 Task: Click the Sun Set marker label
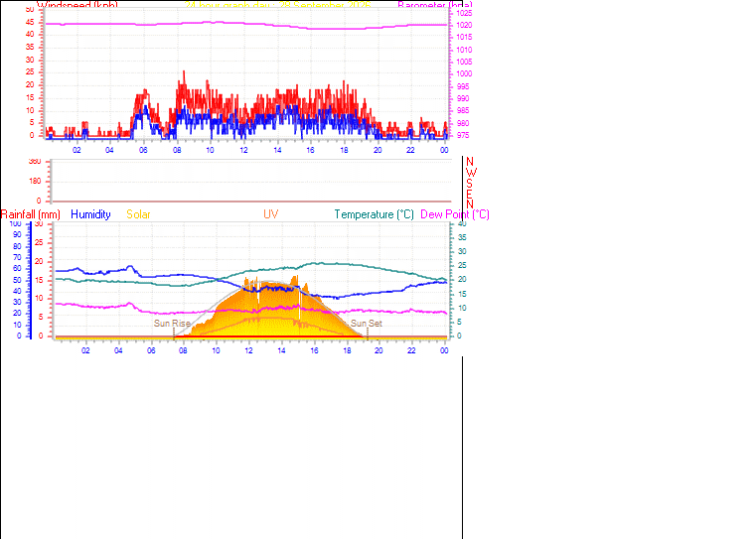(x=367, y=324)
